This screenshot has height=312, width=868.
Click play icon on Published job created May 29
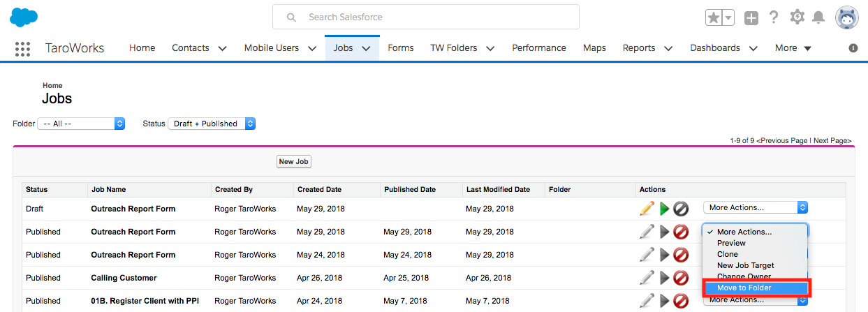(x=664, y=232)
